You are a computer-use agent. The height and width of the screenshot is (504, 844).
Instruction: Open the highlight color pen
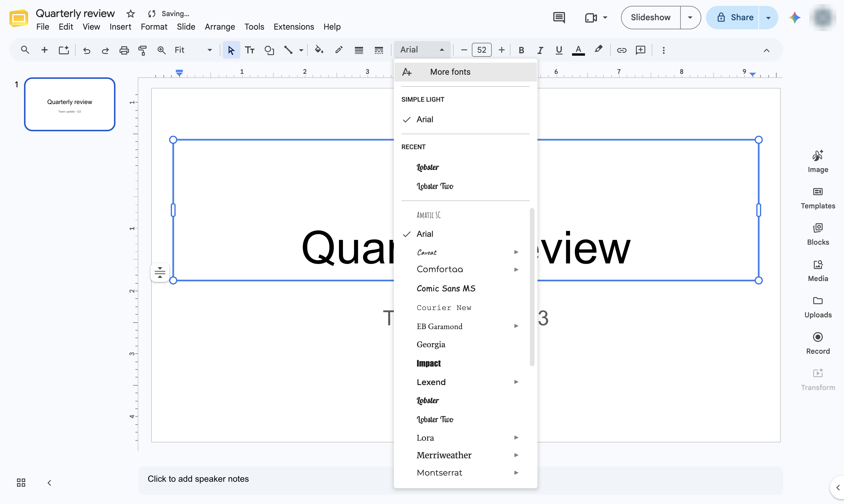[598, 50]
